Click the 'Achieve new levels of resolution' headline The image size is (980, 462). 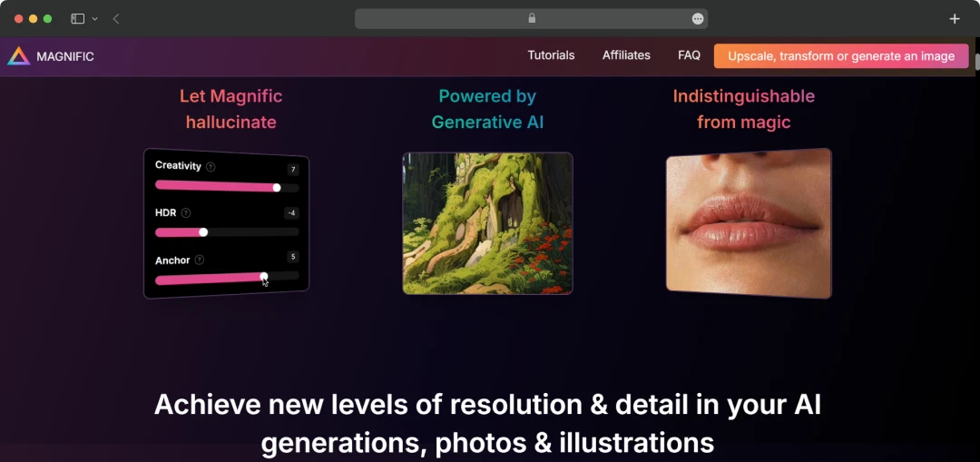487,423
